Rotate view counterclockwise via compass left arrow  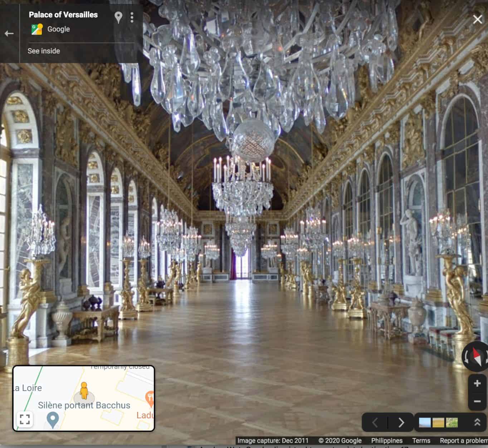(465, 356)
